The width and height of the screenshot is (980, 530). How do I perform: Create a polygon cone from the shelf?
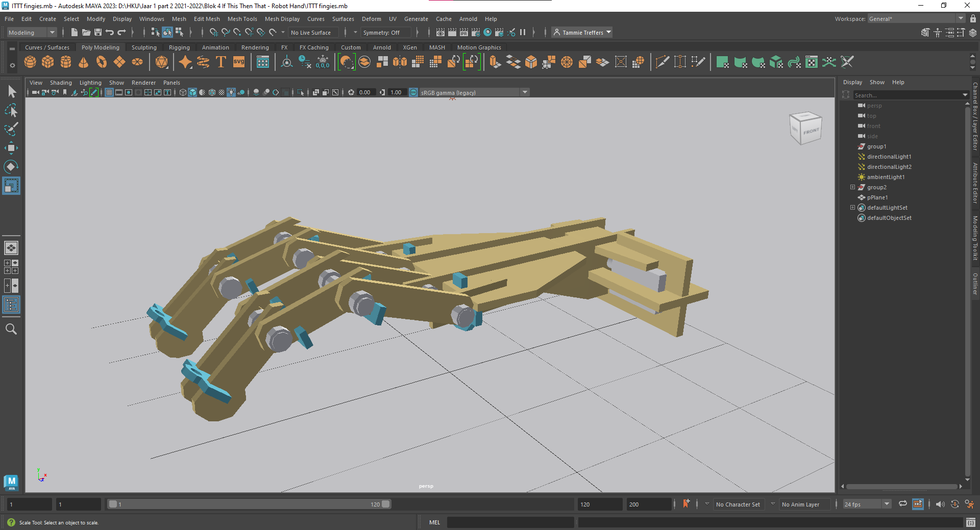[x=84, y=62]
